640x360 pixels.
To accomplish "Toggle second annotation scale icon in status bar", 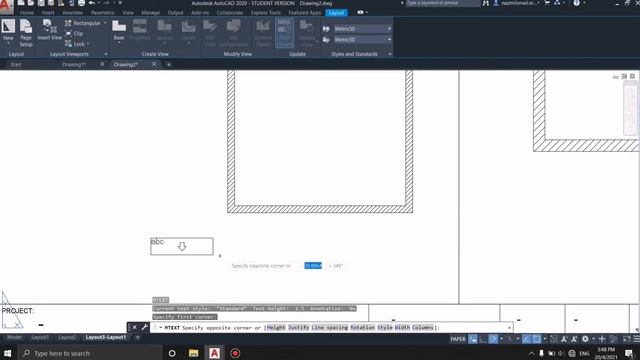I will pyautogui.click(x=574, y=339).
